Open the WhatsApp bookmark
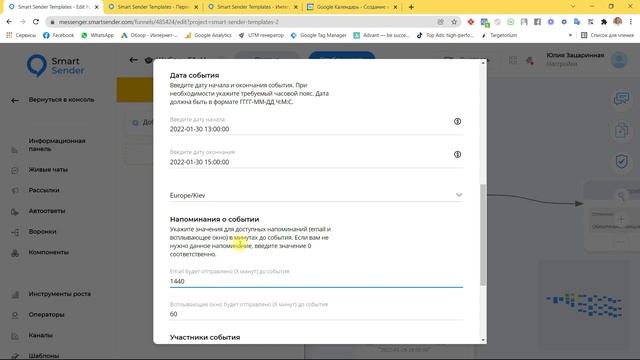Image resolution: width=640 pixels, height=360 pixels. tap(98, 36)
